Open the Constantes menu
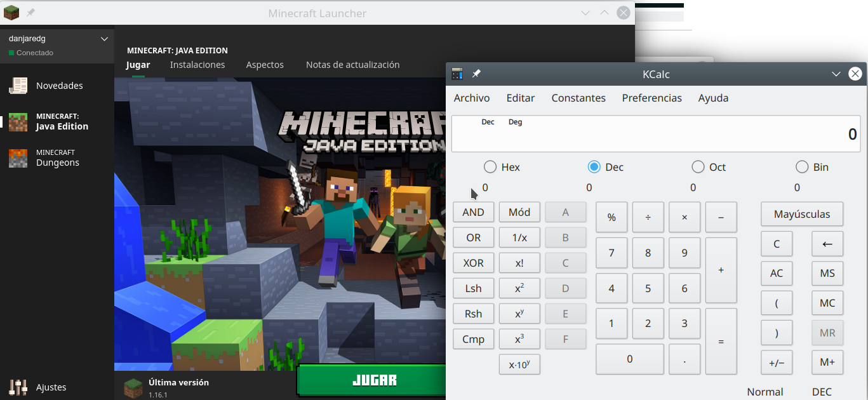The height and width of the screenshot is (400, 868). 578,98
